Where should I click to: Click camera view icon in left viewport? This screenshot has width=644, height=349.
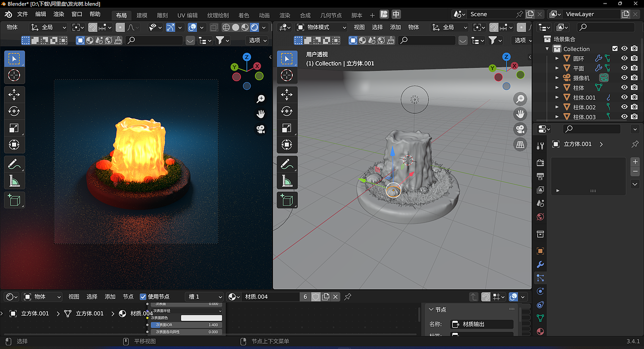point(261,129)
